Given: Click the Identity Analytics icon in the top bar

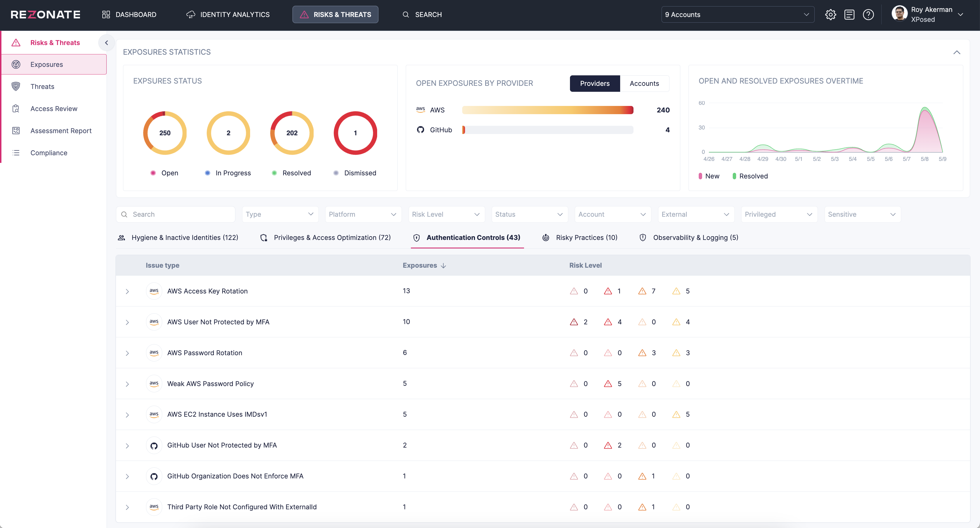Looking at the screenshot, I should [191, 14].
